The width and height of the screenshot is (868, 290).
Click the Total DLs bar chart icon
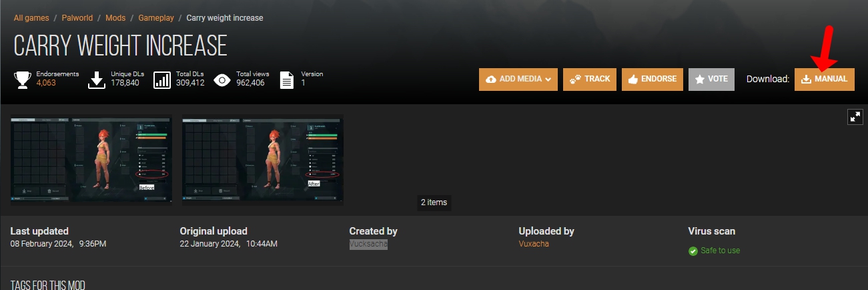pos(162,80)
